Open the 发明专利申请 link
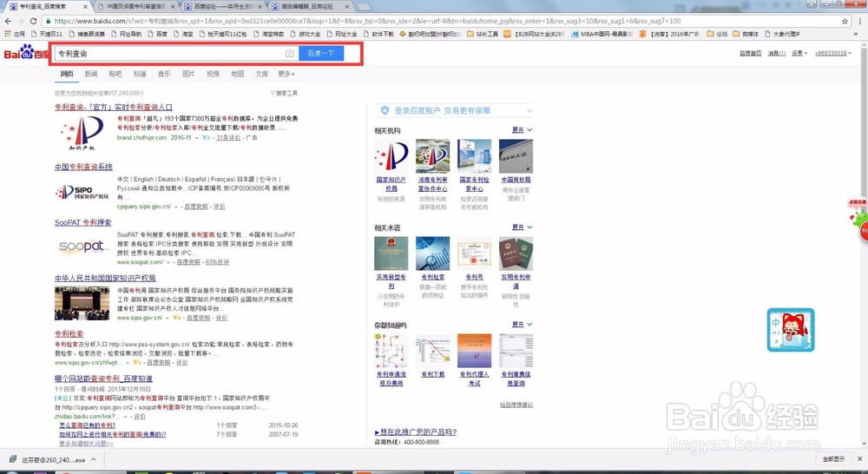868x474 pixels. point(516,281)
